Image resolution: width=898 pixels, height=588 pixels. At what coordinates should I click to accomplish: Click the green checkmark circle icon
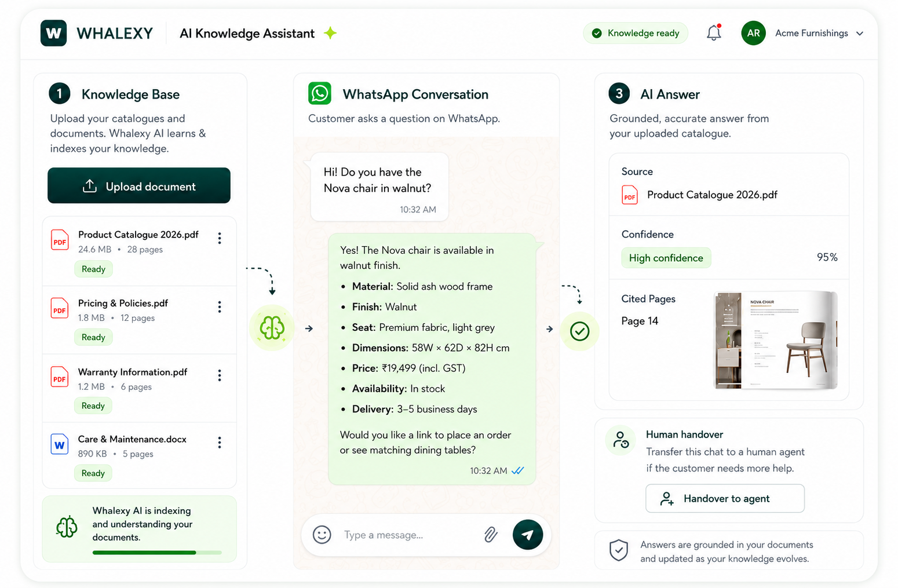[579, 331]
